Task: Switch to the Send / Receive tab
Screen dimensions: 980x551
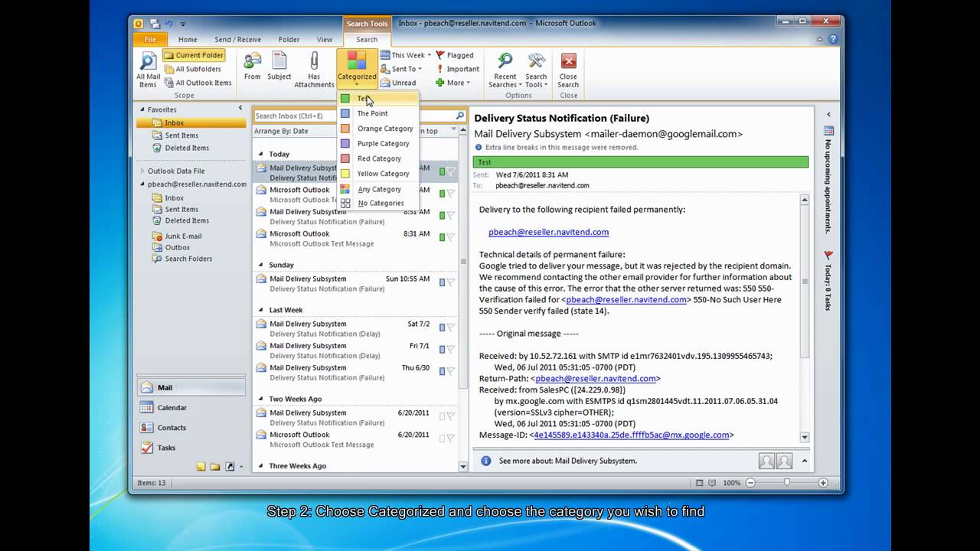Action: [237, 40]
